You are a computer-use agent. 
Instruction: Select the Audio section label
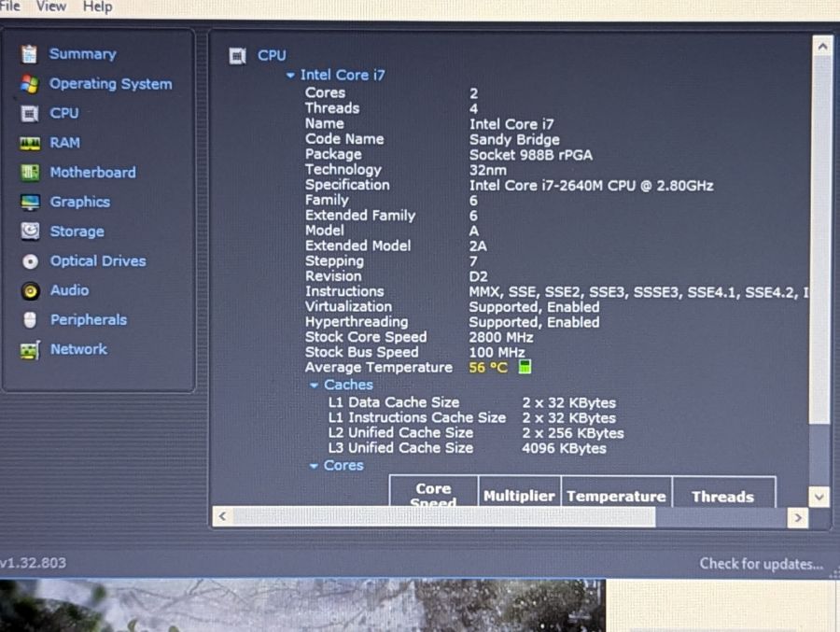click(70, 290)
